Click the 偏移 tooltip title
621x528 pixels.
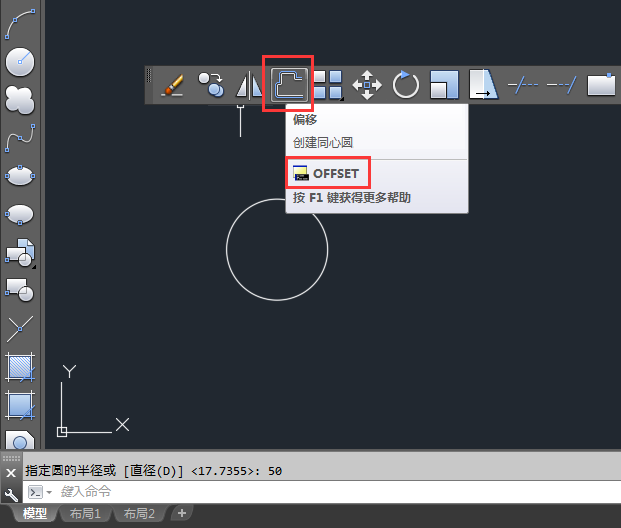point(305,119)
